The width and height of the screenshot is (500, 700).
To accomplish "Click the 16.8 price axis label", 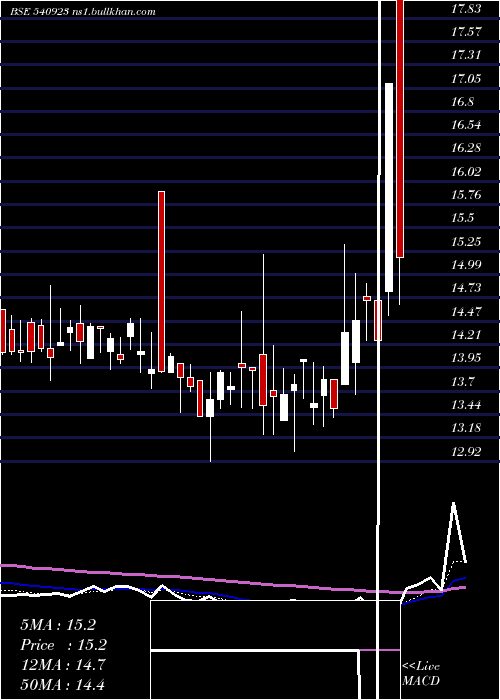I will coord(462,101).
